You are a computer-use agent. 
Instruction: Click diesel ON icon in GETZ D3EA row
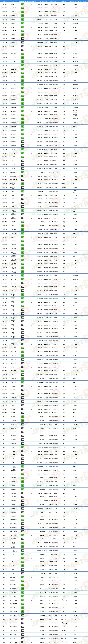[x=23, y=161]
